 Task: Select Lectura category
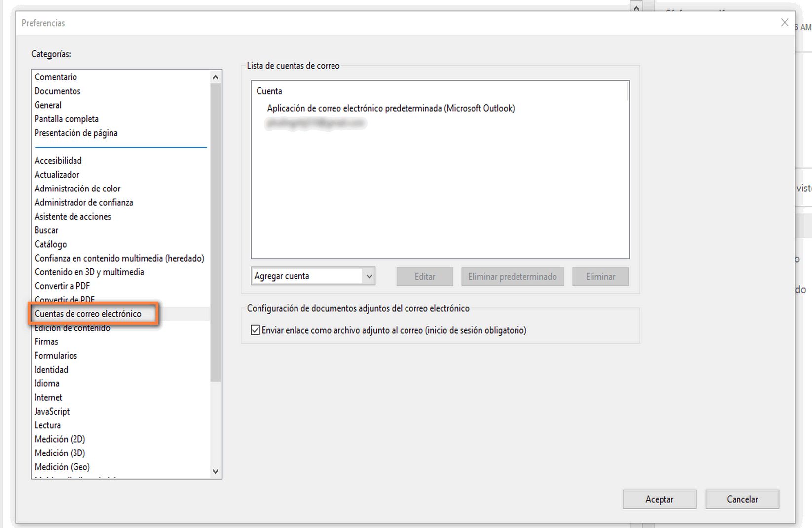click(x=47, y=425)
